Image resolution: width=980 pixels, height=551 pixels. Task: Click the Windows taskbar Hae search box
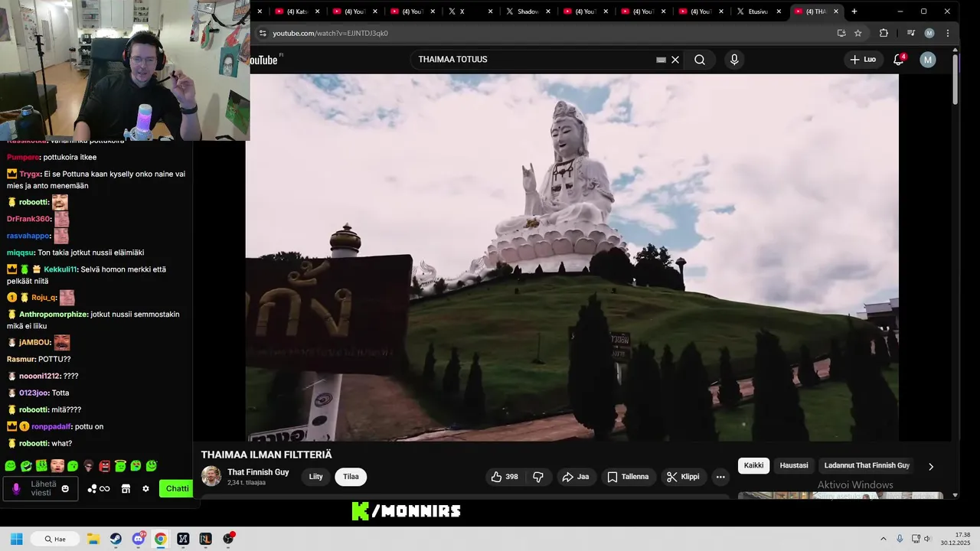tap(55, 539)
